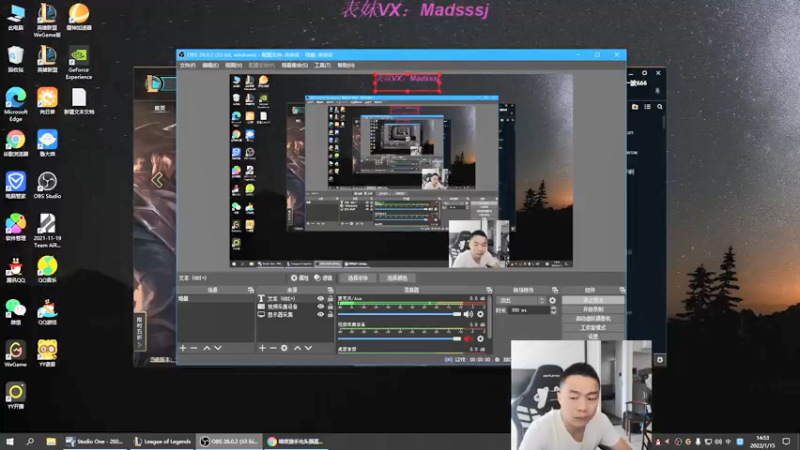
Task: Switch to League of Legends taskbar item
Action: [x=162, y=442]
